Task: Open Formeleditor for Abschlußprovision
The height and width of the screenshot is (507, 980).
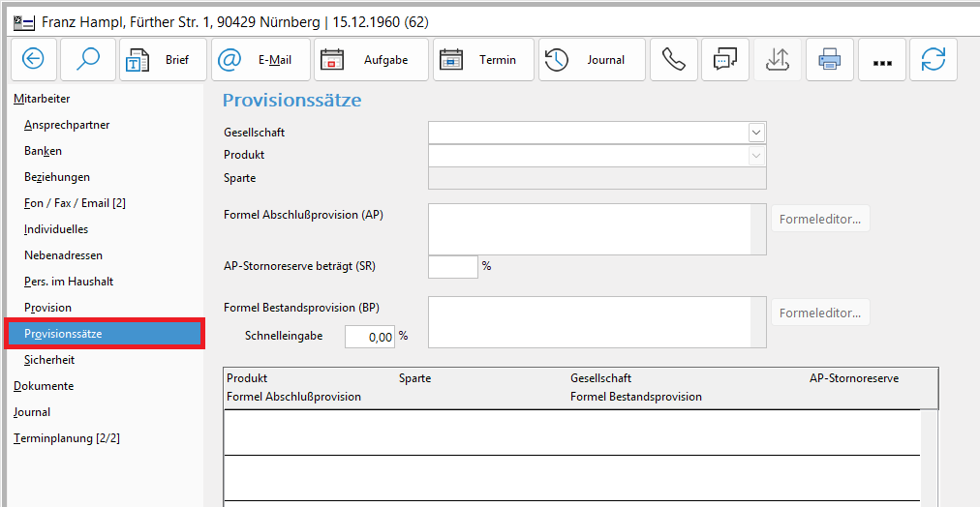Action: (819, 219)
